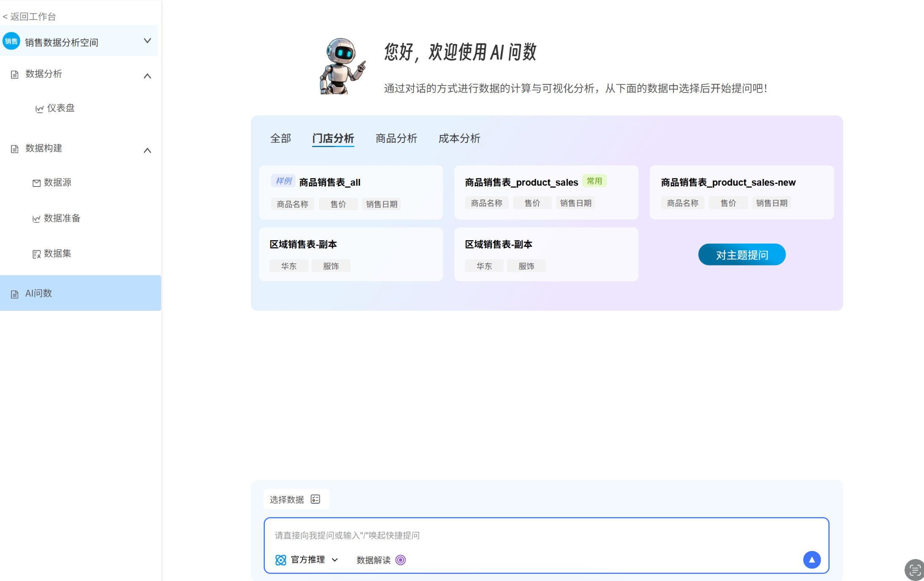This screenshot has width=924, height=581.
Task: Click the scan icon at bottom right corner
Action: 914,570
